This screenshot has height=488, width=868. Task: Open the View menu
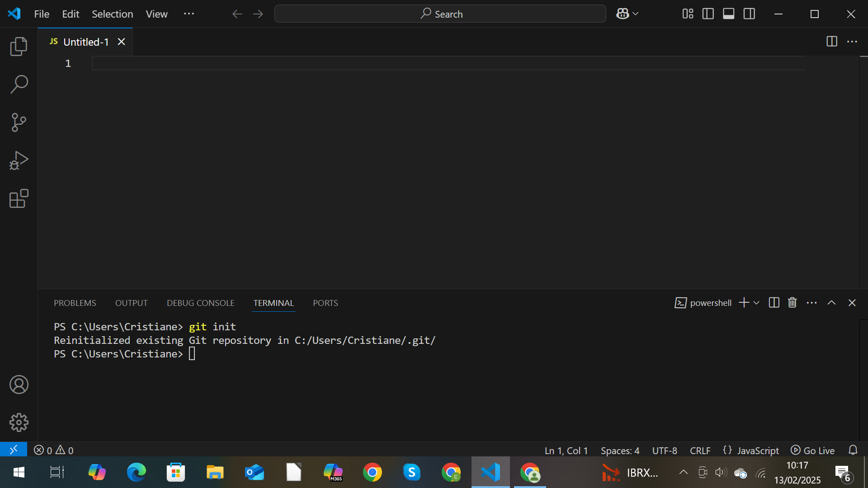[156, 14]
